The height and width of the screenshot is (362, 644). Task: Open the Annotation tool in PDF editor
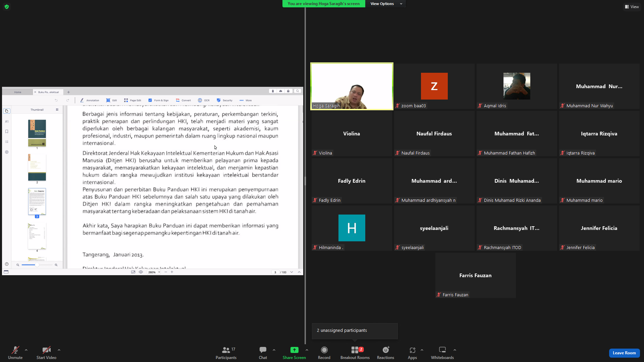point(90,100)
